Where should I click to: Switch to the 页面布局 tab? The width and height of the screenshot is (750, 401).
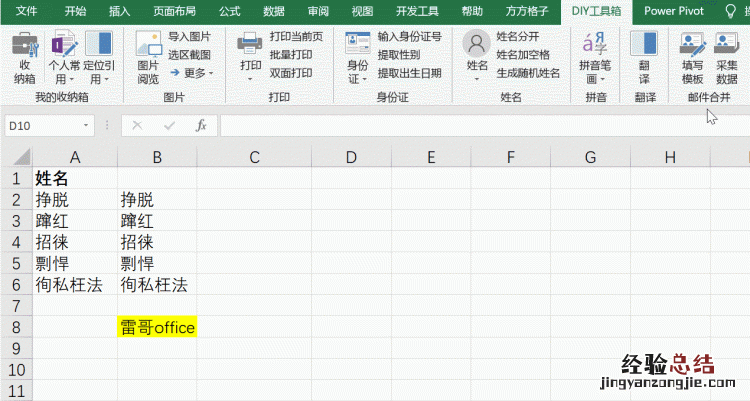pyautogui.click(x=175, y=11)
